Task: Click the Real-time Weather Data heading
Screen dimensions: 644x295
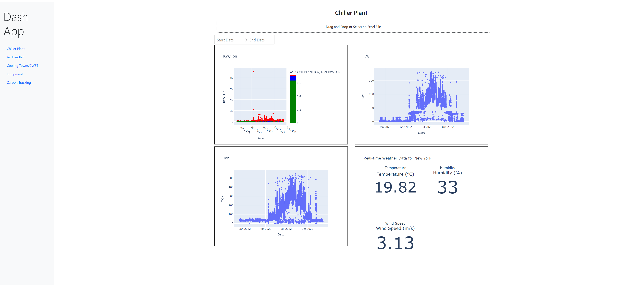Action: pyautogui.click(x=397, y=158)
